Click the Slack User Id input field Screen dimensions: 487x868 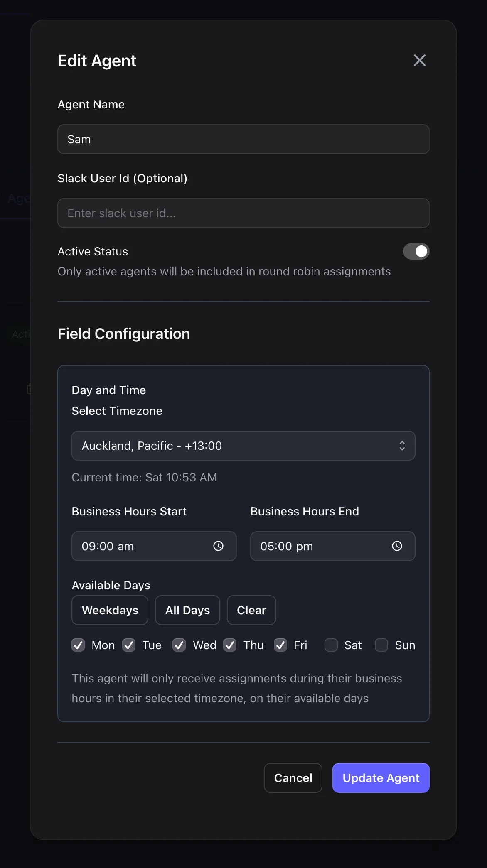(x=243, y=213)
